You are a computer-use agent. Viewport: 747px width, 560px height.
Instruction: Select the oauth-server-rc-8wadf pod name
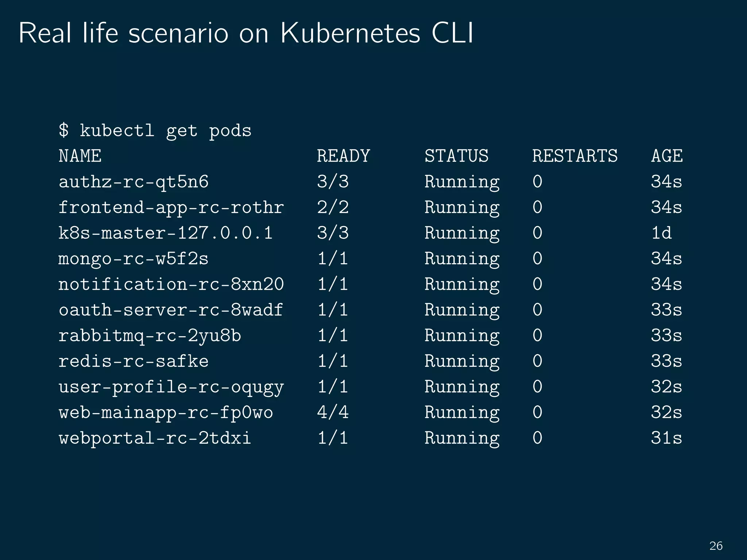pos(171,310)
